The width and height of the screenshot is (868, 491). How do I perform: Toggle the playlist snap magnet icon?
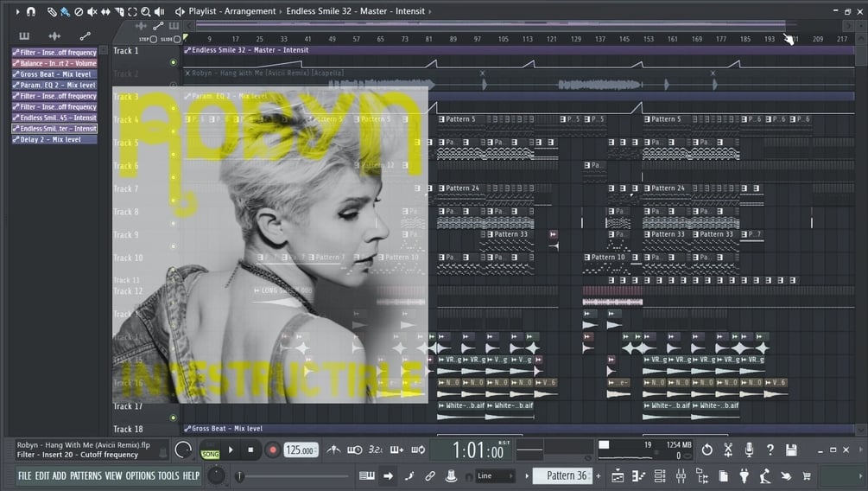(31, 11)
